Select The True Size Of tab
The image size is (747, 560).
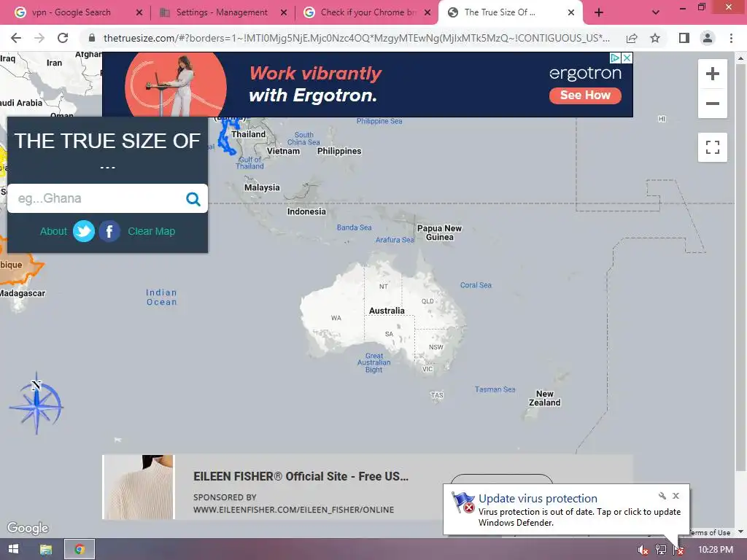click(500, 12)
